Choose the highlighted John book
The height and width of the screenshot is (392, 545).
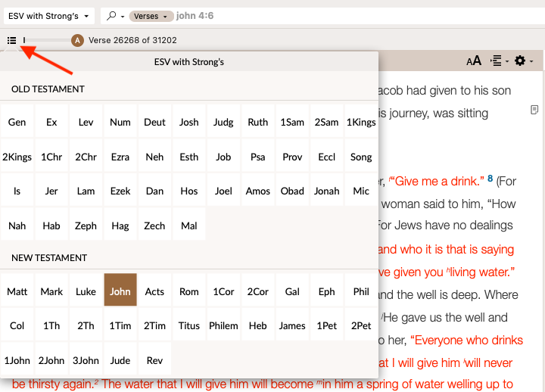(x=120, y=291)
